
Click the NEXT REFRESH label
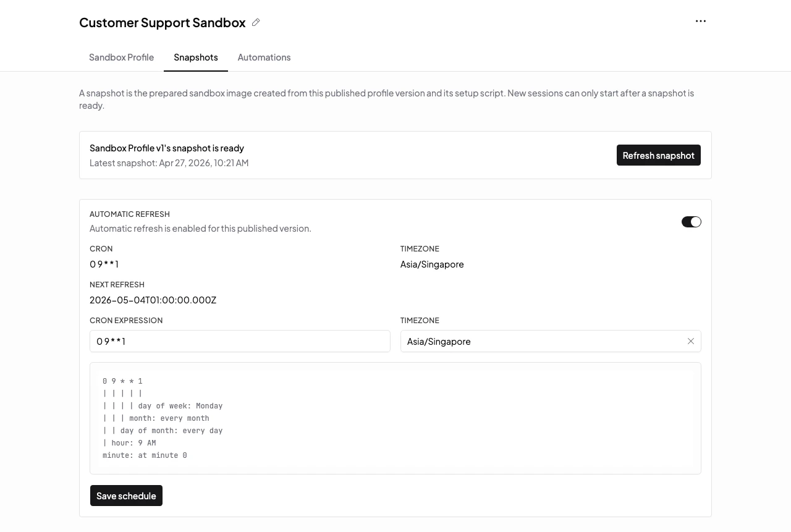click(117, 285)
